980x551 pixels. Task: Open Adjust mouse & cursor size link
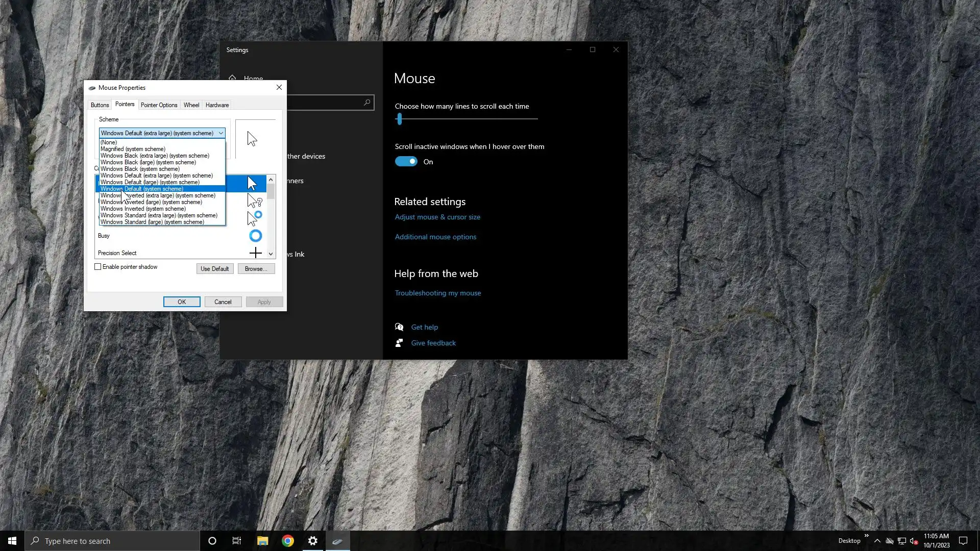pyautogui.click(x=437, y=217)
